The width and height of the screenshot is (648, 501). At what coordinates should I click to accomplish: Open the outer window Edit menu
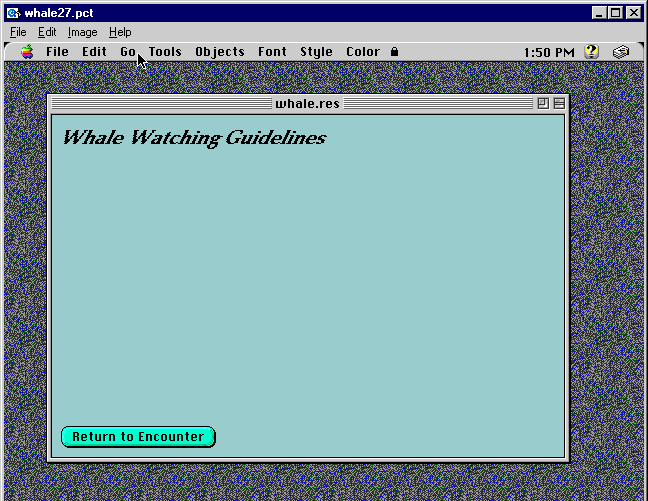[x=47, y=32]
